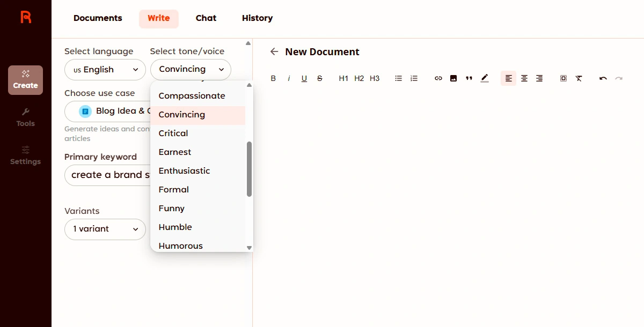Apply Heading 3 style
The height and width of the screenshot is (327, 644).
(375, 78)
